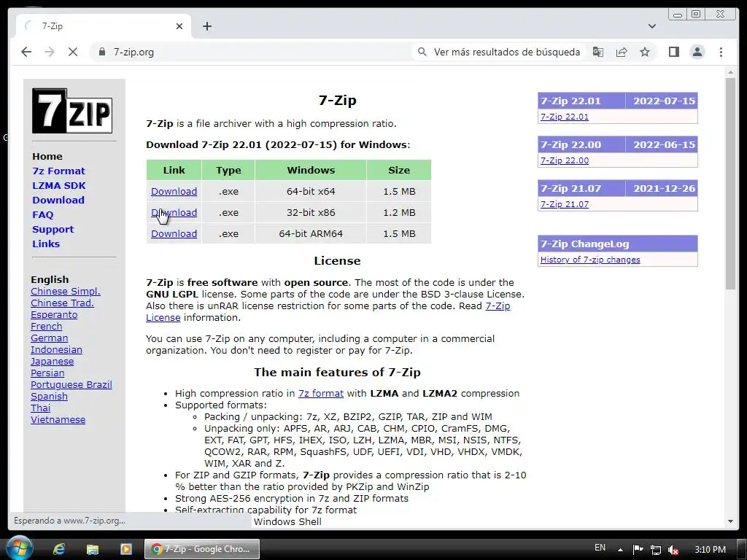Viewport: 747px width, 560px height.
Task: Switch language to Persian
Action: pos(47,373)
